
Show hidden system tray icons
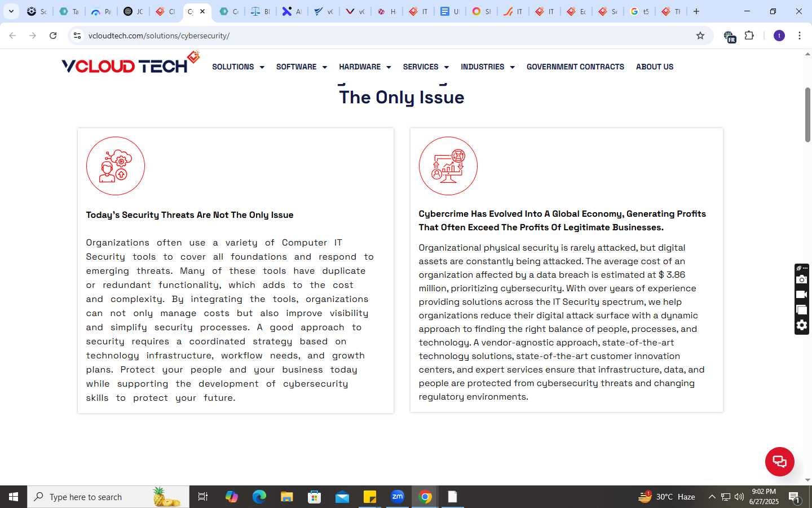712,497
